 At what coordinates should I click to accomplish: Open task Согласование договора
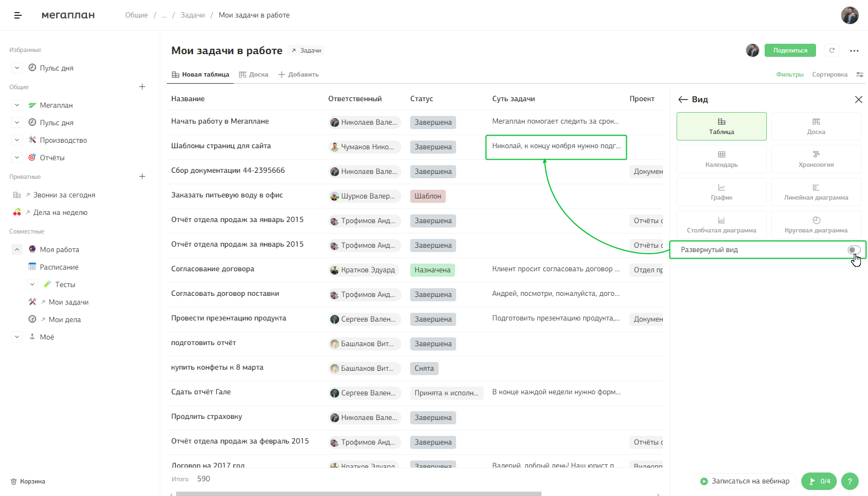click(x=212, y=269)
